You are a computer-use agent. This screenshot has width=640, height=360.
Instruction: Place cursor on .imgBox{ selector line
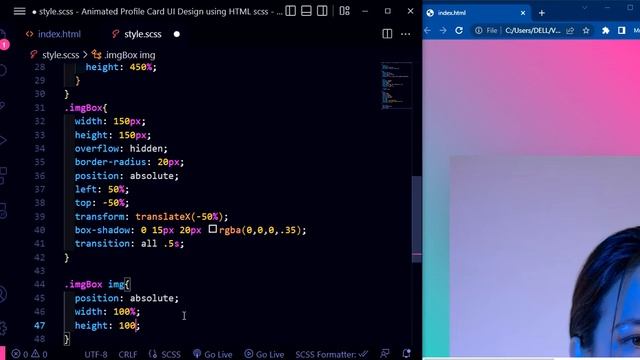tap(86, 108)
